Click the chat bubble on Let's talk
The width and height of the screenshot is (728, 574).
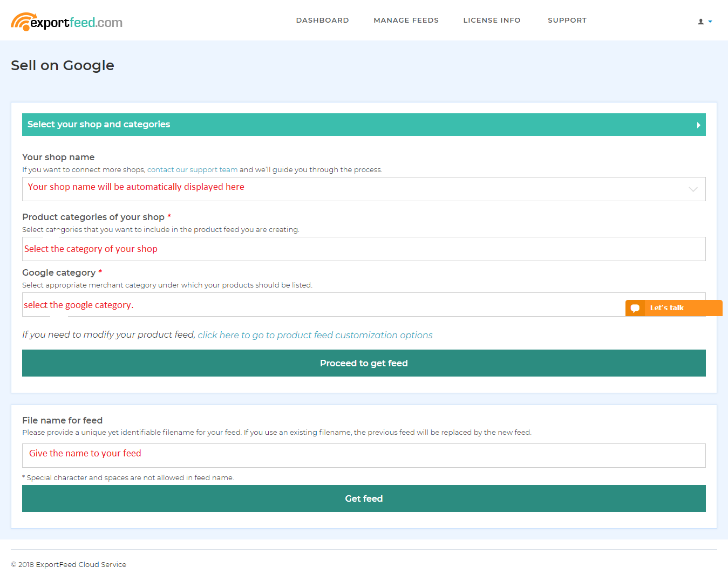pyautogui.click(x=635, y=307)
